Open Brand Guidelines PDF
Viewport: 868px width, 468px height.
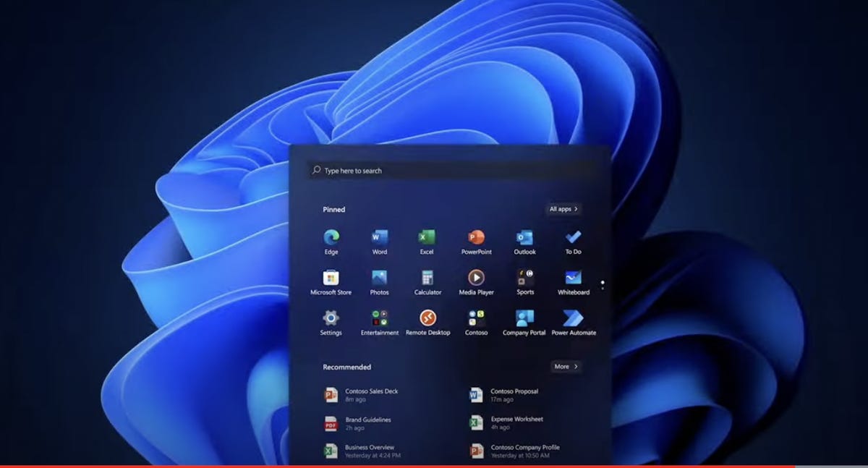(x=358, y=423)
